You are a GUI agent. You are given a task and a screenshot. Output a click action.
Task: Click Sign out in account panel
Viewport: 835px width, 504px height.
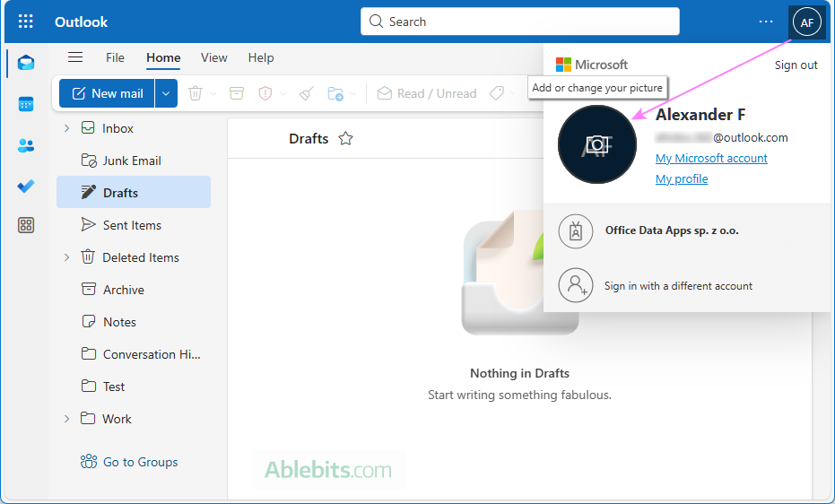[x=796, y=65]
